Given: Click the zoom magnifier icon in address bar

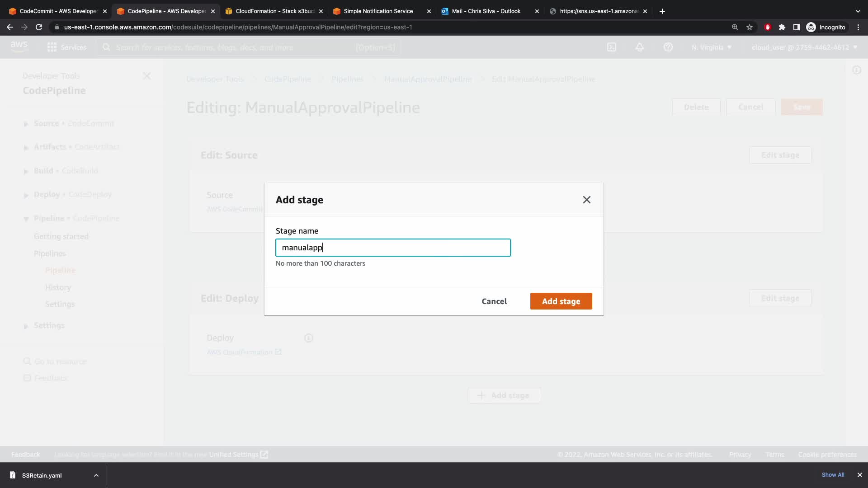Looking at the screenshot, I should pos(735,27).
